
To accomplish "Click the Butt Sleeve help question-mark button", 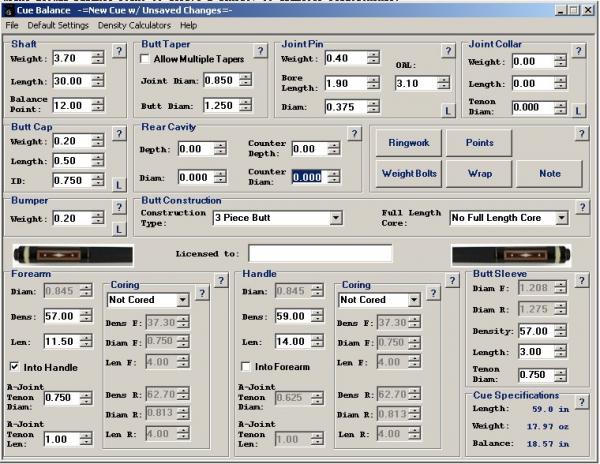I will coord(581,281).
